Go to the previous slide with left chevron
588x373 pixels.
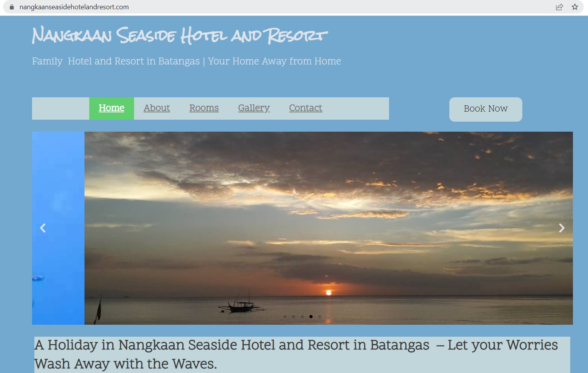click(43, 228)
